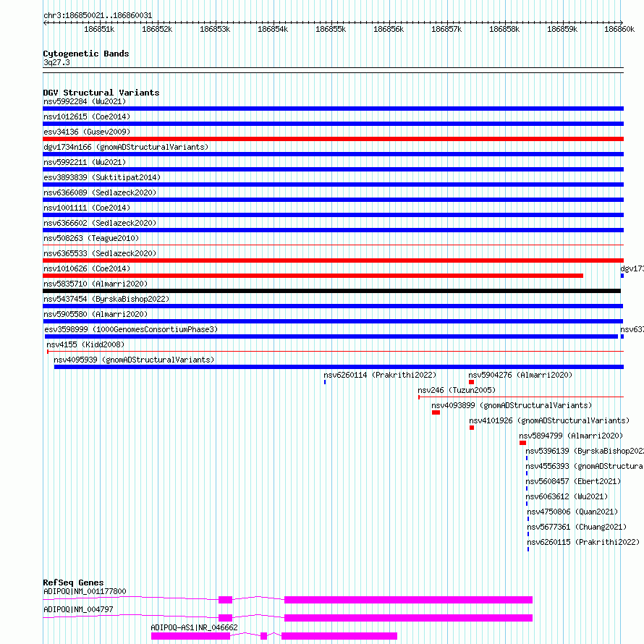Image resolution: width=644 pixels, height=644 pixels.
Task: Click the small red block under nsv5894799
Action: click(523, 443)
